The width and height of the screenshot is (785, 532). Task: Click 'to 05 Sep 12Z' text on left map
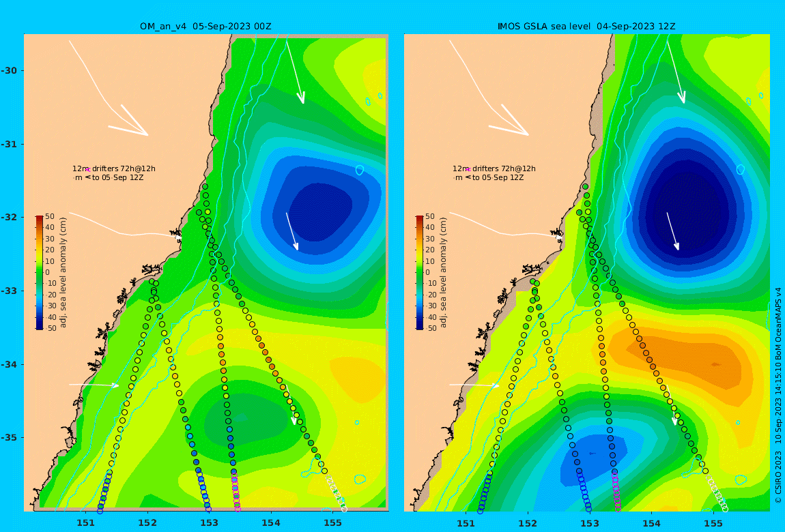tap(117, 177)
